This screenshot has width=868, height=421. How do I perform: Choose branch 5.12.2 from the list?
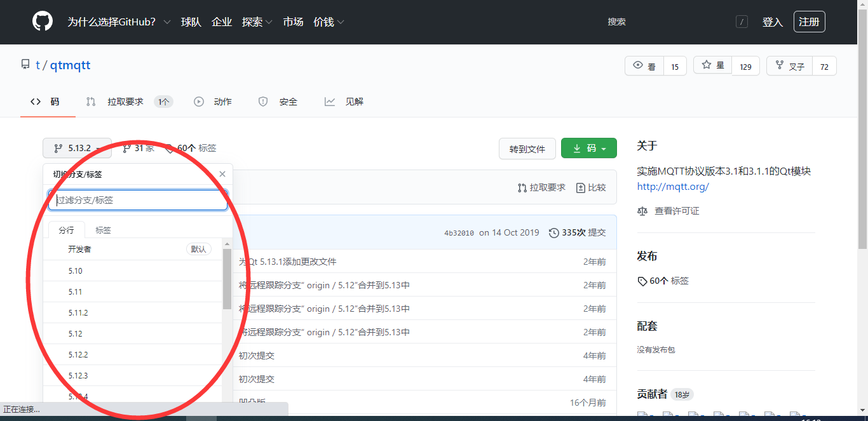[132, 354]
